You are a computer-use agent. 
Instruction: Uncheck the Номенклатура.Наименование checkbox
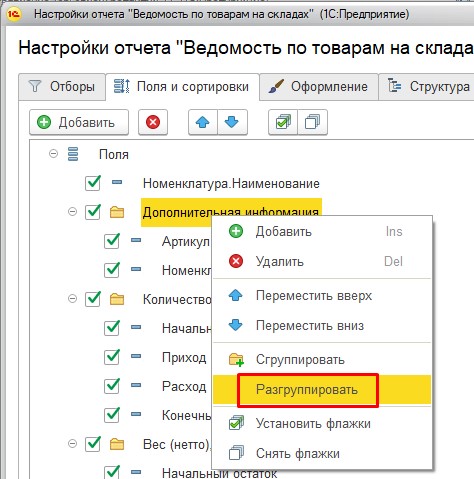tap(93, 183)
